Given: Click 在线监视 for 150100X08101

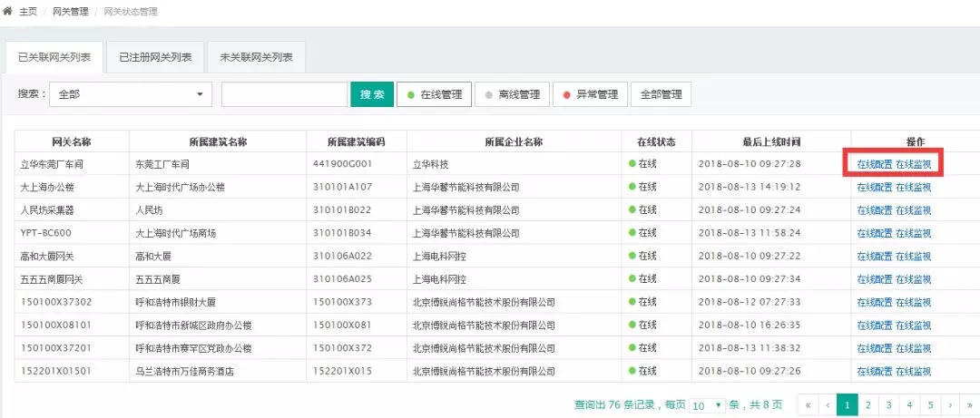Looking at the screenshot, I should pyautogui.click(x=913, y=326).
